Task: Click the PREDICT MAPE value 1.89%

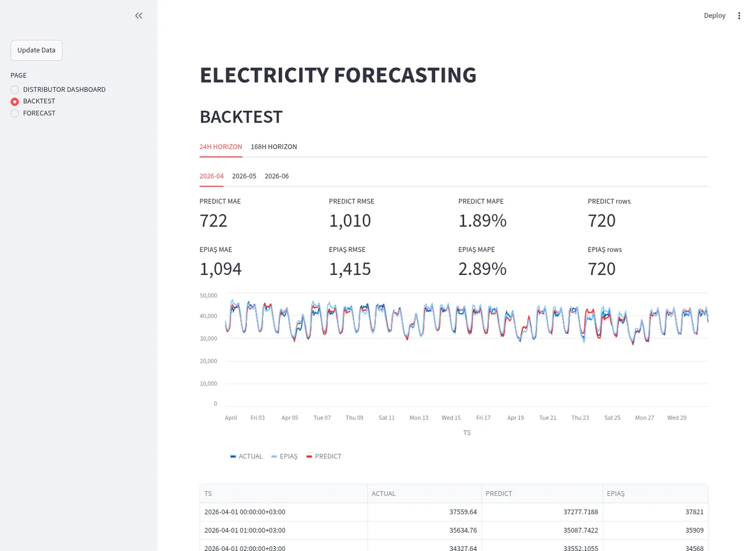Action: (x=482, y=221)
